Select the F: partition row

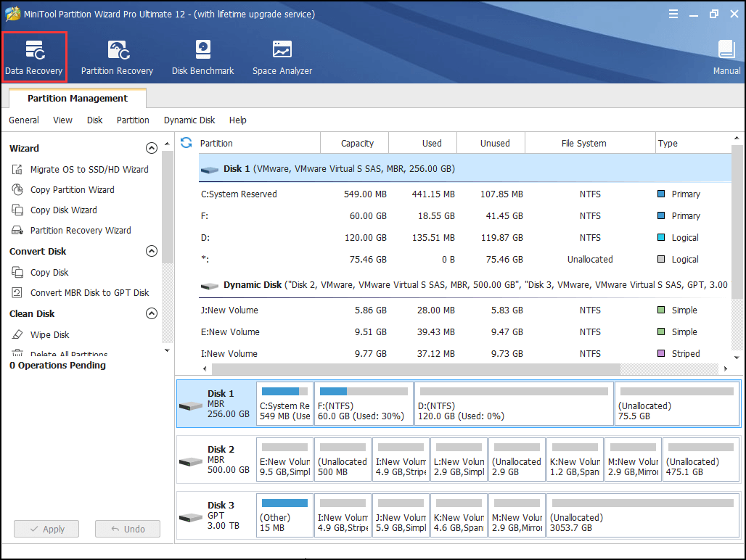coord(465,216)
